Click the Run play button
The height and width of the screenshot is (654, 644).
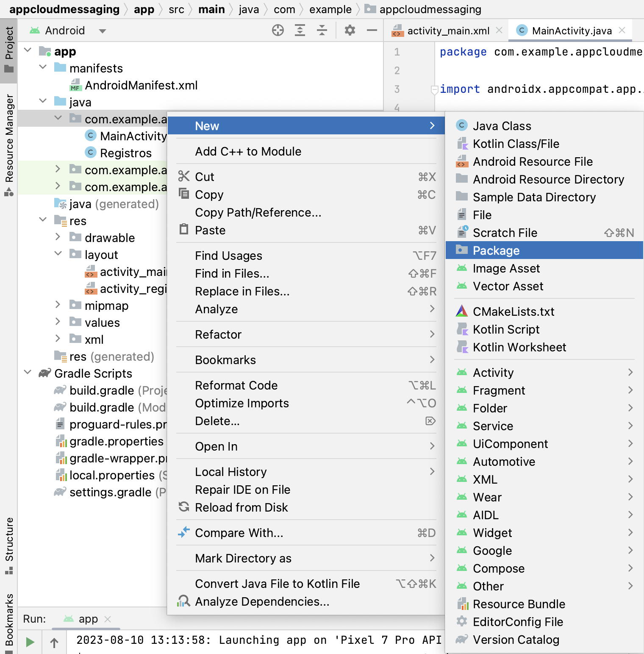tap(30, 642)
